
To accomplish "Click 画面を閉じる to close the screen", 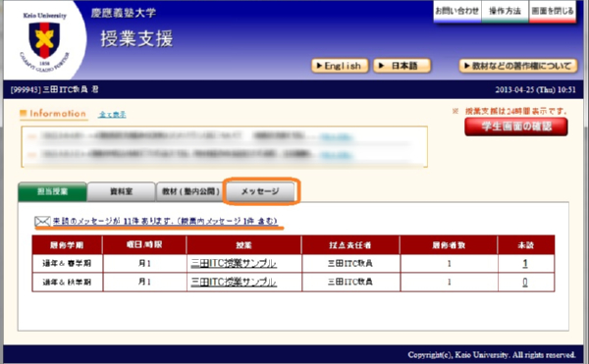I will coord(553,11).
